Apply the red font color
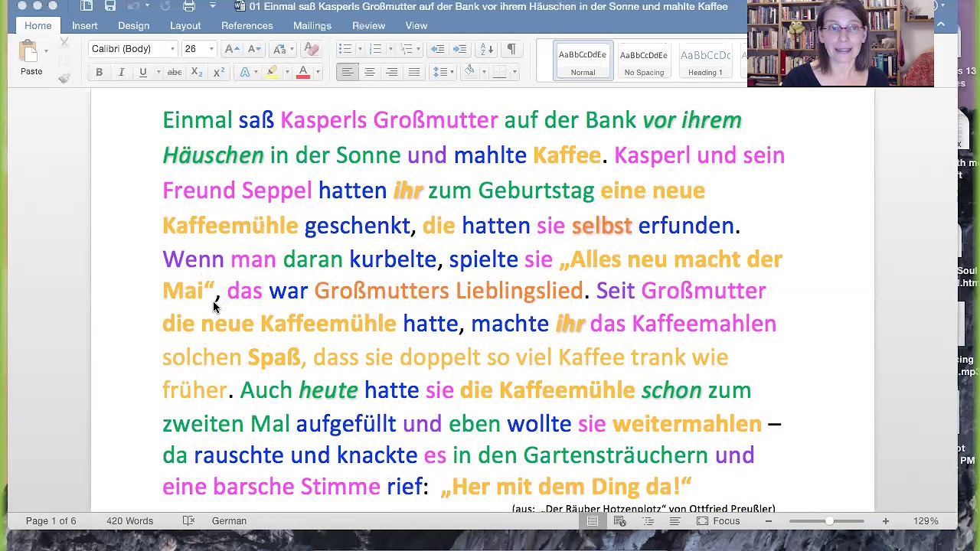 click(x=303, y=72)
